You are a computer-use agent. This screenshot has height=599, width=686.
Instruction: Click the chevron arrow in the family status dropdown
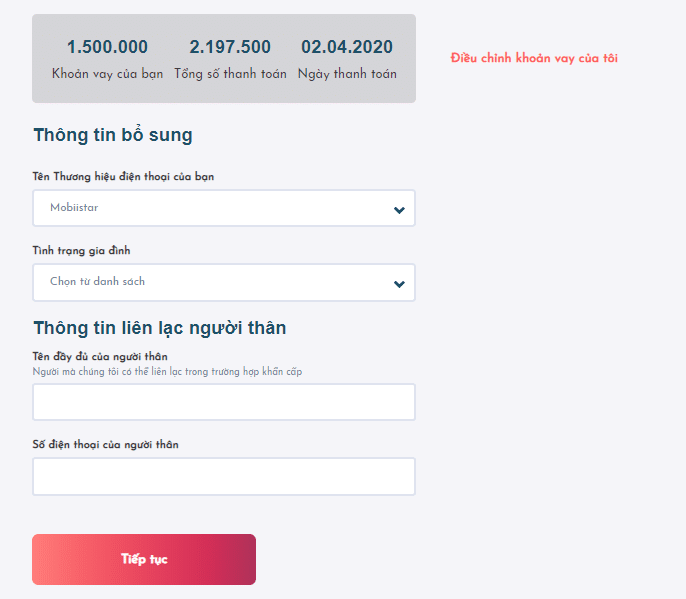tap(399, 283)
